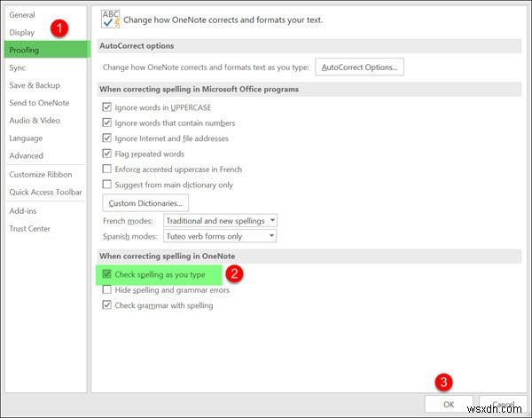Enable Enforce accented uppercase in French
Image resolution: width=532 pixels, height=418 pixels.
pos(107,170)
